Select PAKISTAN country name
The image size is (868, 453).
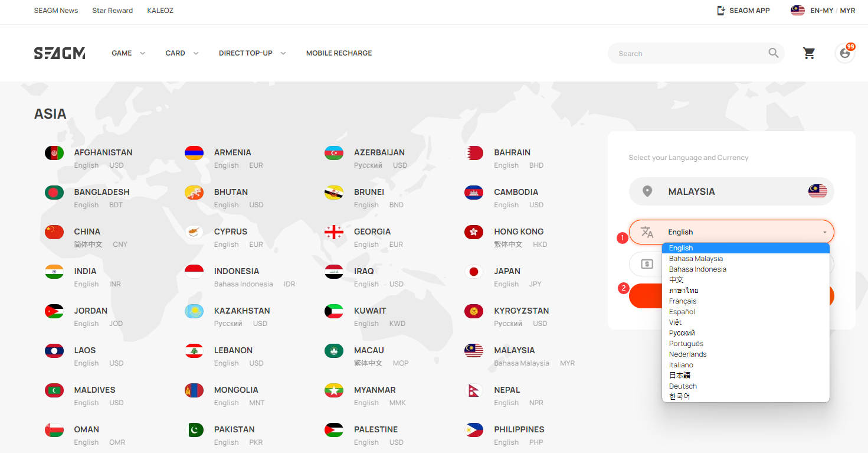click(x=234, y=429)
